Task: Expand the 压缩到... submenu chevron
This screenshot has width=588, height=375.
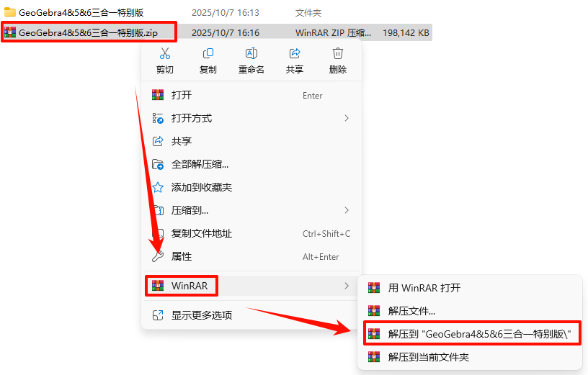Action: tap(347, 211)
